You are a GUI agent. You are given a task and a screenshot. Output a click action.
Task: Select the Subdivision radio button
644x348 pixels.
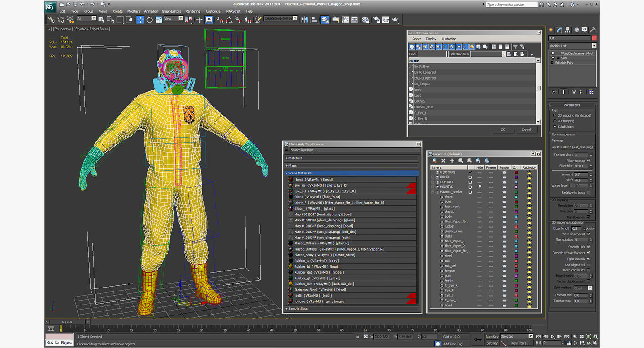[555, 127]
